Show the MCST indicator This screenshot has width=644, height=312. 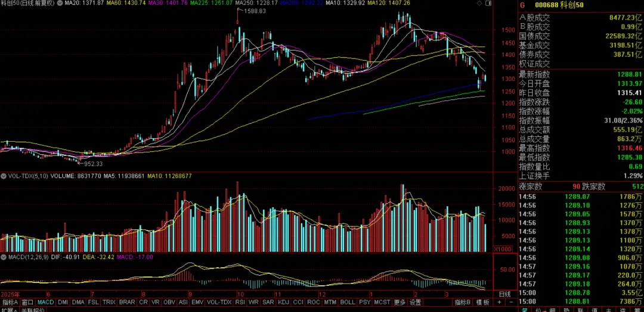click(382, 302)
